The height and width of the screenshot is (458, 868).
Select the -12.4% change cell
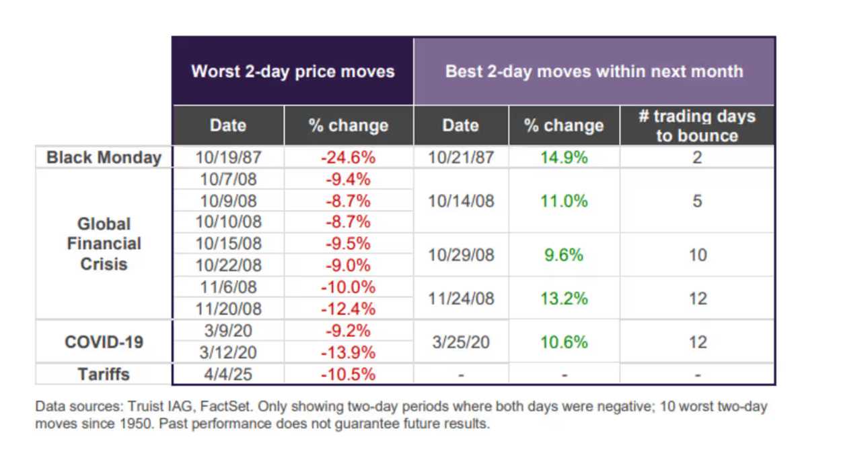pyautogui.click(x=348, y=310)
